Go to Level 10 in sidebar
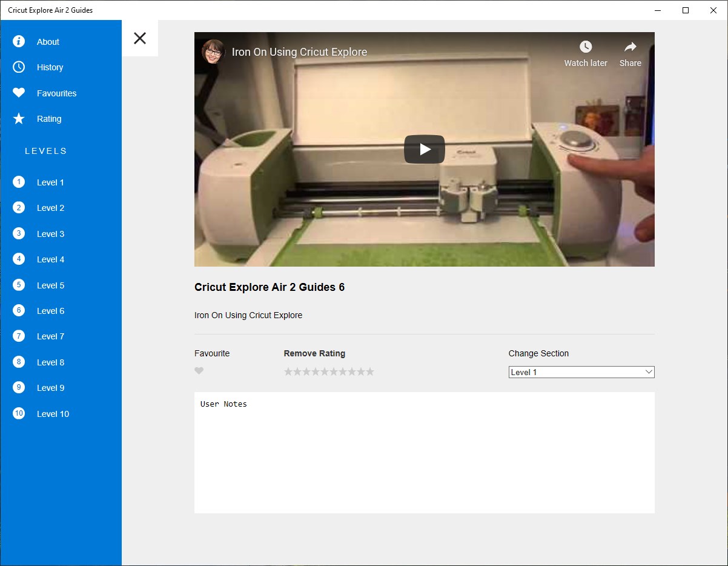728x566 pixels. pos(53,414)
